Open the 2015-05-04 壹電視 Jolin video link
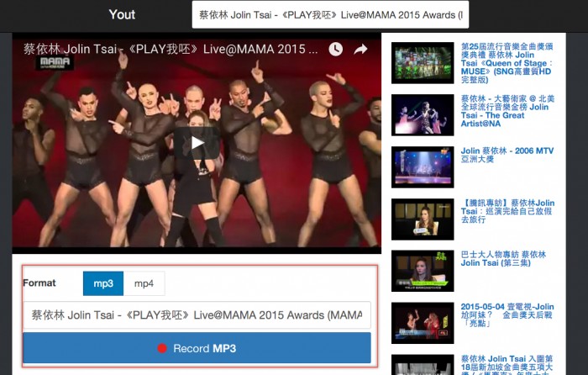The image size is (588, 375). point(507,314)
